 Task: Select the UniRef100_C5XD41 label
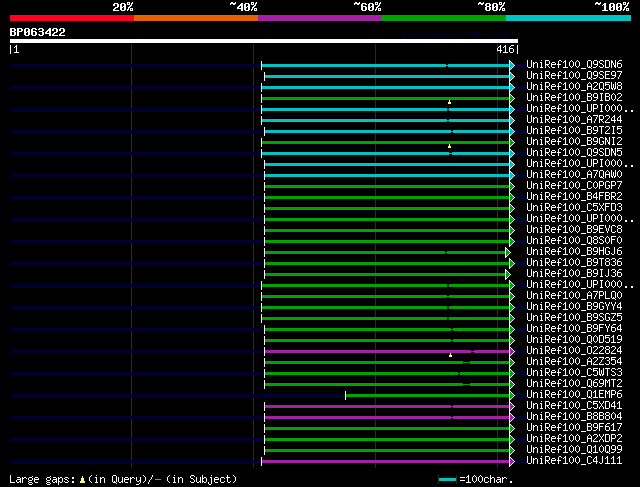click(574, 406)
